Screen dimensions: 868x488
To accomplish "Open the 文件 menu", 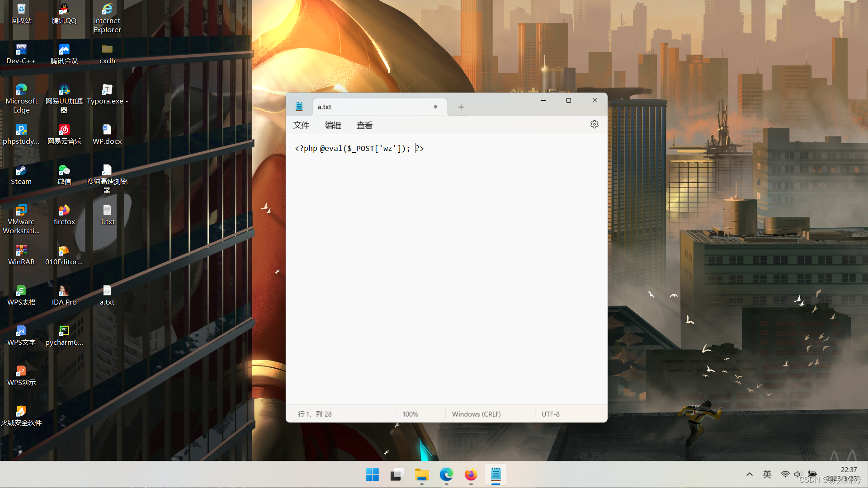I will click(301, 125).
